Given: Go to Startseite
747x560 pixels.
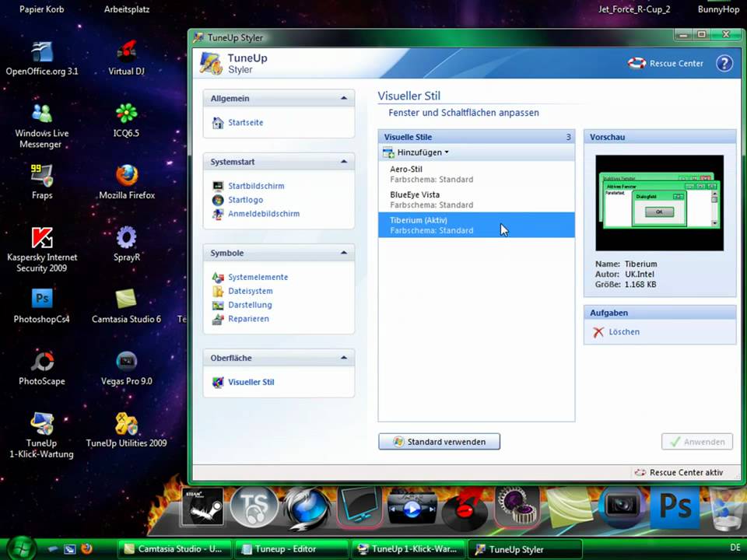Looking at the screenshot, I should coord(245,122).
